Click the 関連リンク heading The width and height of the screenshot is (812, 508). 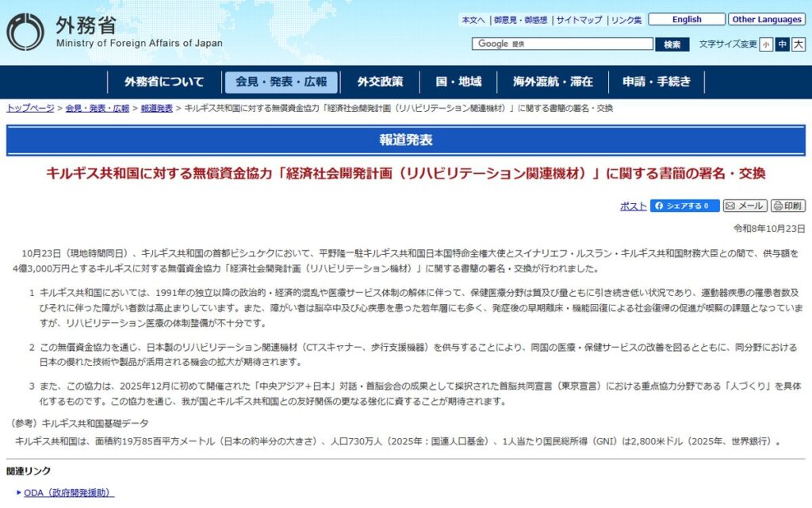(x=29, y=471)
